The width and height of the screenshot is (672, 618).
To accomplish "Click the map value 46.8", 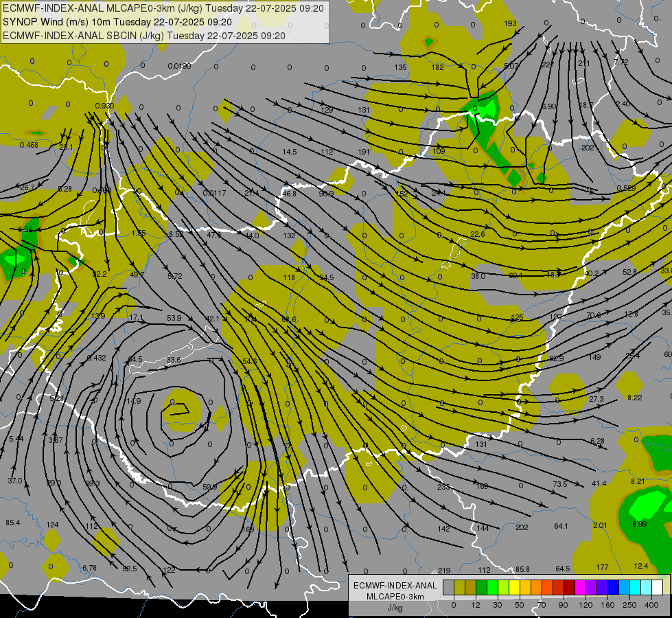I will 289,194.
